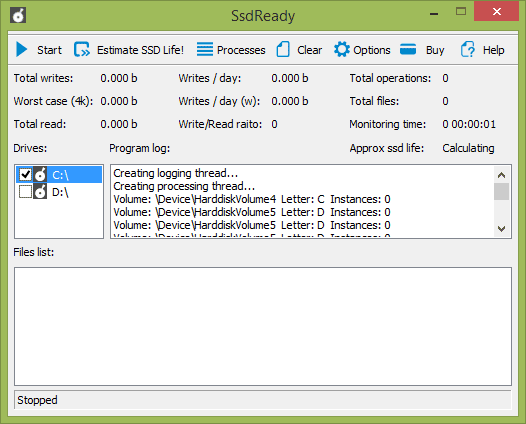Click the SsdReady app icon in title bar
Screen dimensions: 526x424
pyautogui.click(x=18, y=15)
